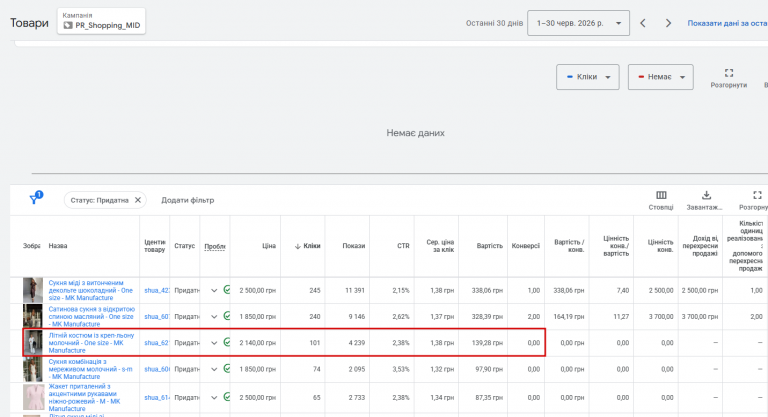This screenshot has height=417, width=768.
Task: Click the pink Жакет product thumbnail
Action: click(x=33, y=397)
